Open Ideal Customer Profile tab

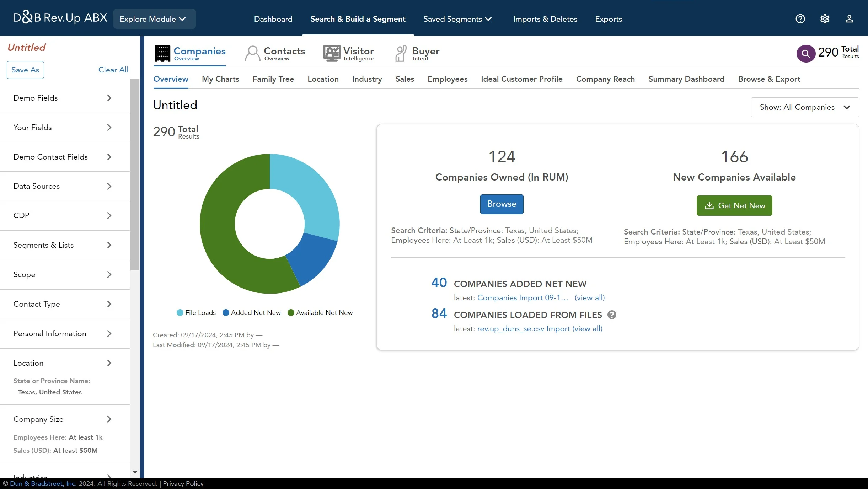521,79
